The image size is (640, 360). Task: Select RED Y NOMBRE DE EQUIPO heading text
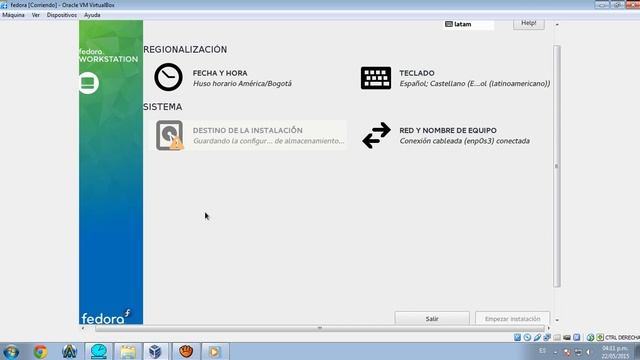448,130
